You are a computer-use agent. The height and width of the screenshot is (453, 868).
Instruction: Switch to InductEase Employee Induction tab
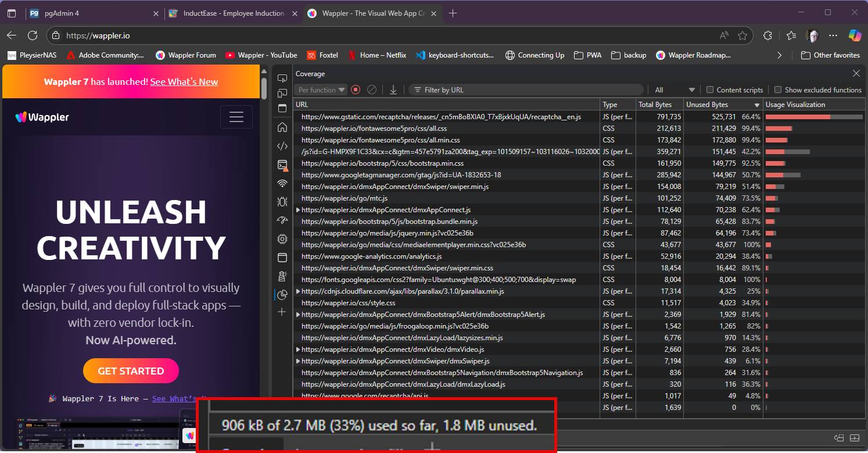[234, 13]
